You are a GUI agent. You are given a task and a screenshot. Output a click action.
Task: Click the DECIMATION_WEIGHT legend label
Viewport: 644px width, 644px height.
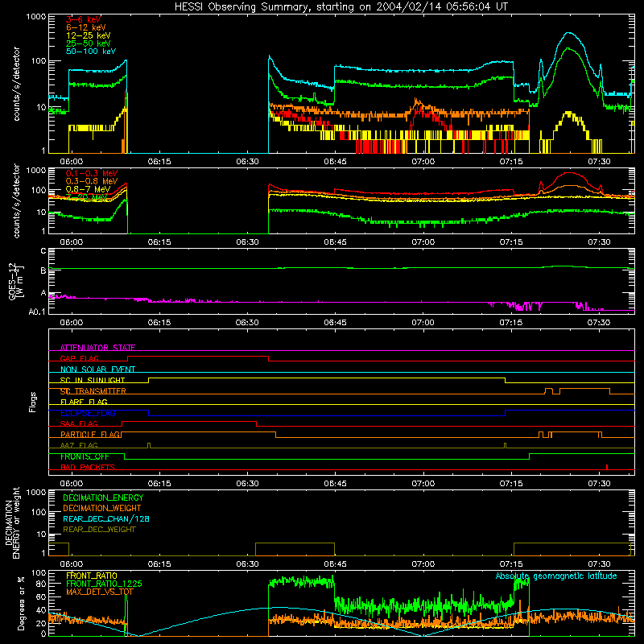coord(102,508)
